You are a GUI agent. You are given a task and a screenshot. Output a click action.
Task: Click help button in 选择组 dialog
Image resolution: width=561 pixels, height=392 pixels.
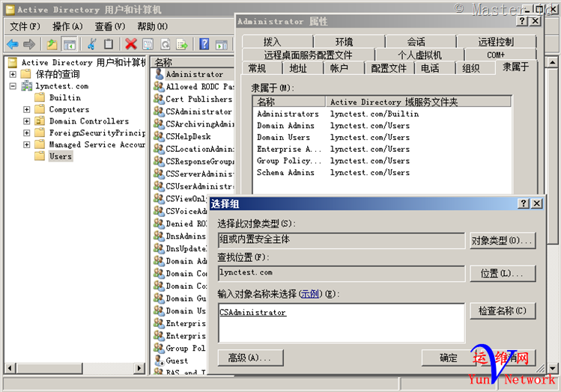[524, 203]
